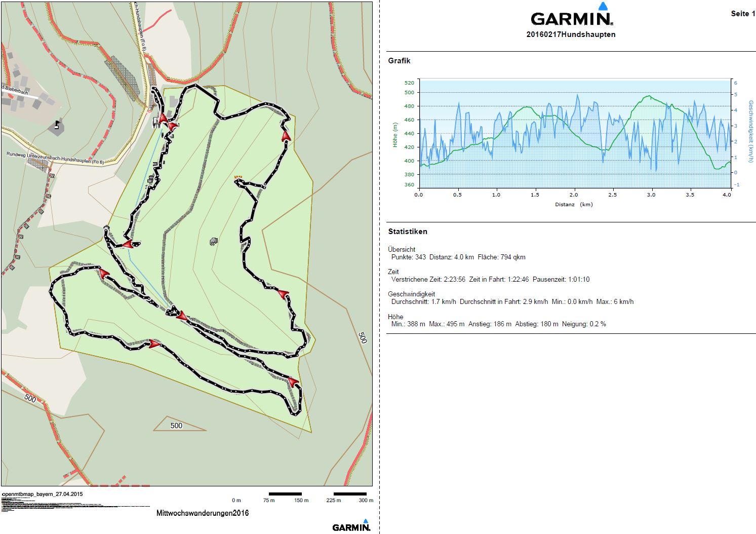Click the Seite 1 page label
The width and height of the screenshot is (756, 534).
pyautogui.click(x=742, y=14)
